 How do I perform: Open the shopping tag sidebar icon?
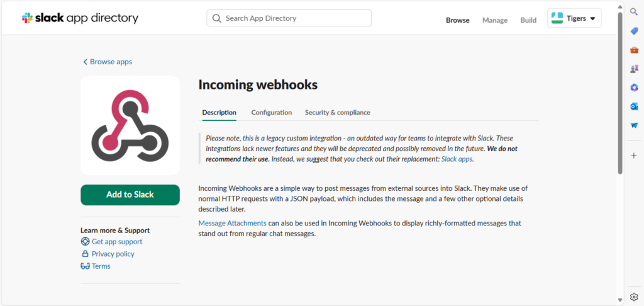point(634,31)
